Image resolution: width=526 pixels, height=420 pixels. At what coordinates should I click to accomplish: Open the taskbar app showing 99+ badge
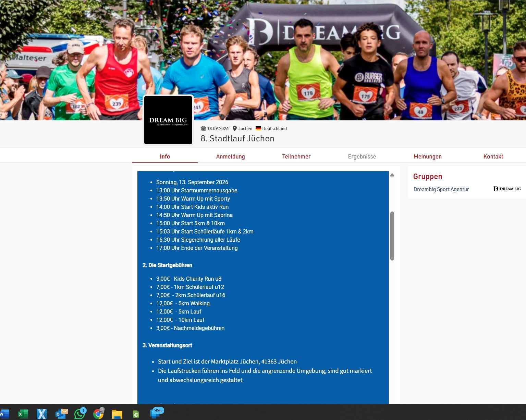156,413
